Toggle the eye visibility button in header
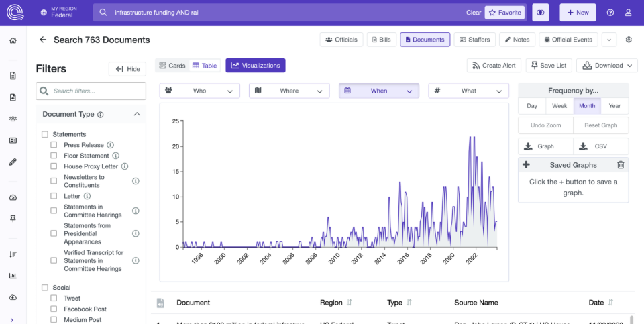Screen dimensions: 644x324 tap(541, 13)
